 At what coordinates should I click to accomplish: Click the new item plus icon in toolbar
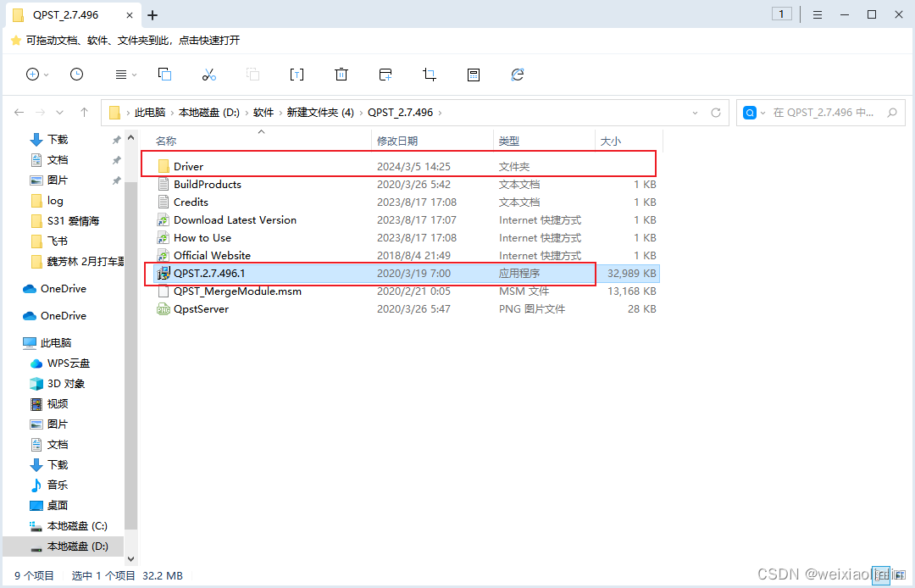pyautogui.click(x=33, y=74)
